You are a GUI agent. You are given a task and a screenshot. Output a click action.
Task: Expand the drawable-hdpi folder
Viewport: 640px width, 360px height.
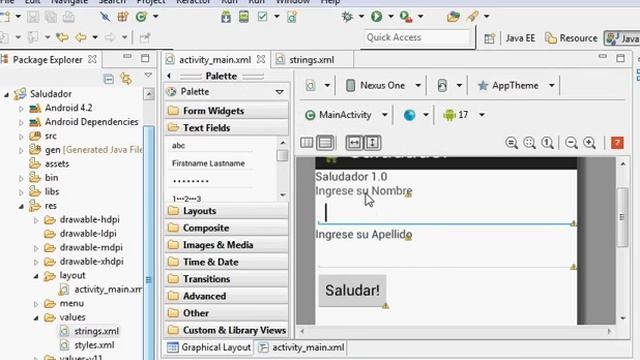tap(36, 220)
